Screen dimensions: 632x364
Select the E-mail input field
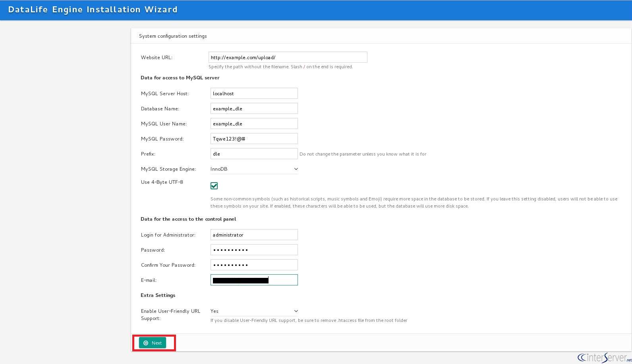[x=254, y=280]
